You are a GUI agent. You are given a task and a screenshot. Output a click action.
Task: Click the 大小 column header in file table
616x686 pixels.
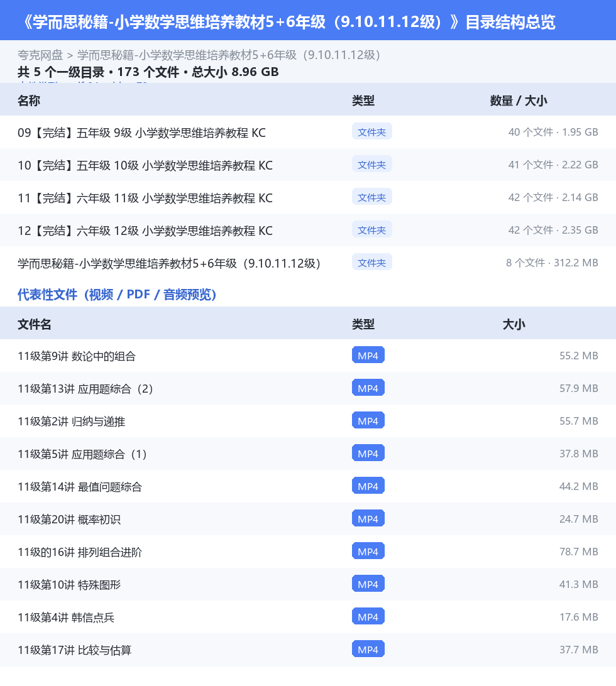pos(514,324)
